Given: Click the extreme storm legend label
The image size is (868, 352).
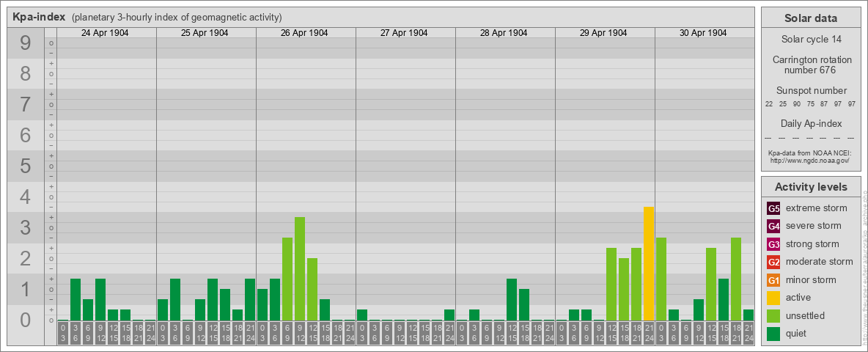Looking at the screenshot, I should pos(817,208).
